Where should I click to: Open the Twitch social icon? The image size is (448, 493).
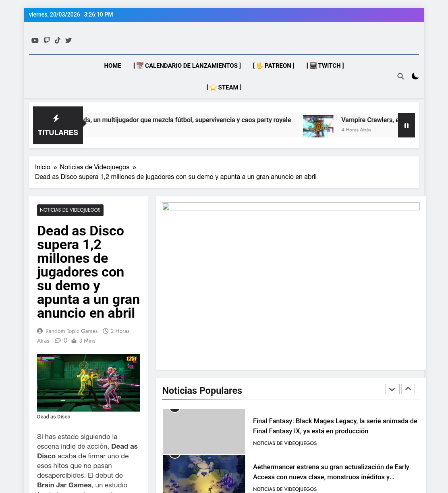coord(47,40)
